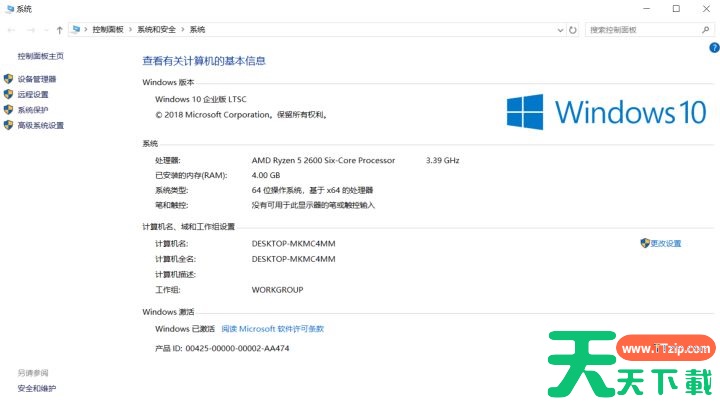Click the shield icon beside 系统保护

coord(9,110)
